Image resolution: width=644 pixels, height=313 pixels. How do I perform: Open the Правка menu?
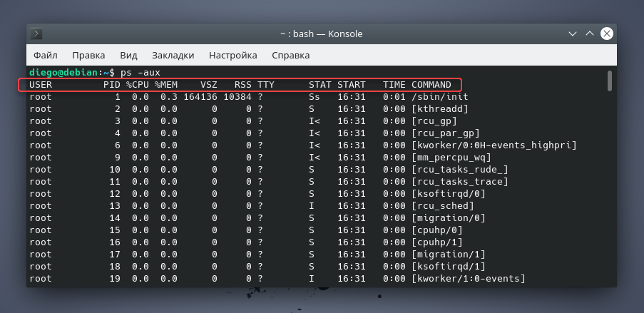click(88, 55)
